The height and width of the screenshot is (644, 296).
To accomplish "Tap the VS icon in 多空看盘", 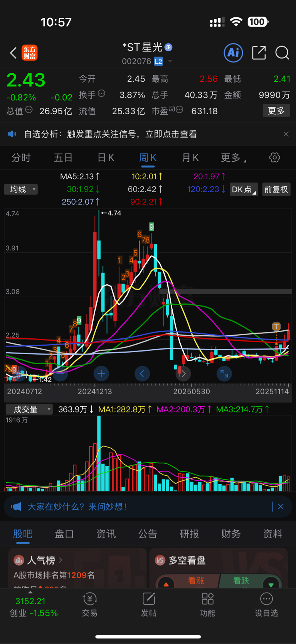I will point(160,560).
